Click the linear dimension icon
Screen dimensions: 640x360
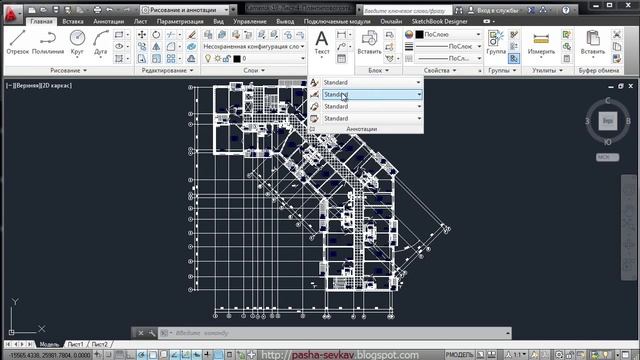click(341, 35)
